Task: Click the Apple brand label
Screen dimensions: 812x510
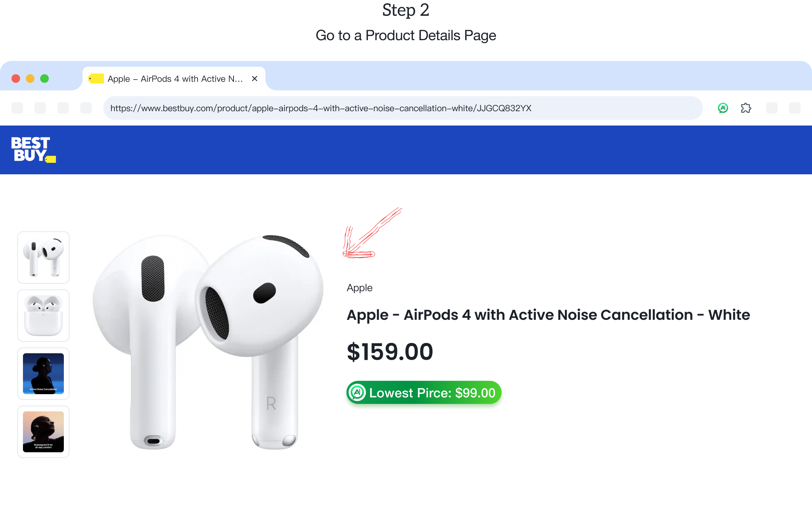Action: [359, 287]
